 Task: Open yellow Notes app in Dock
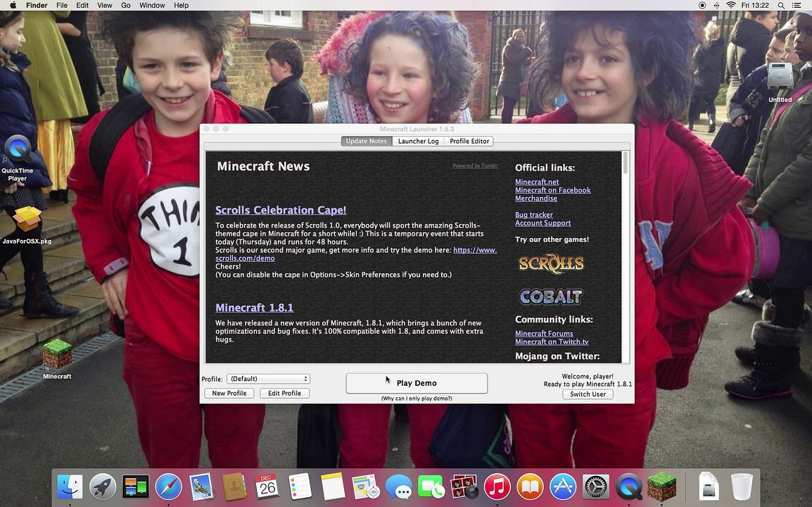point(332,487)
